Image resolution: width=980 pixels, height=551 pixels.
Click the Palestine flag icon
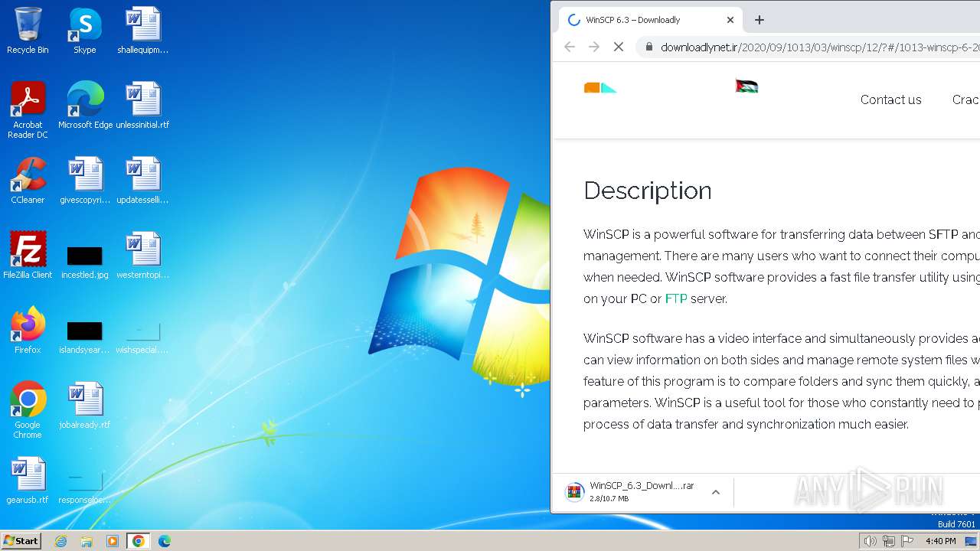(x=746, y=86)
